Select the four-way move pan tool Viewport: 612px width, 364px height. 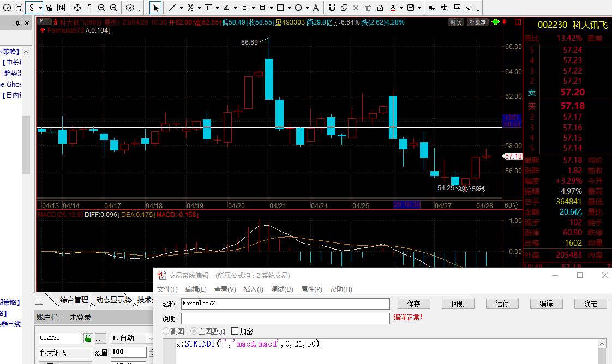point(77,8)
